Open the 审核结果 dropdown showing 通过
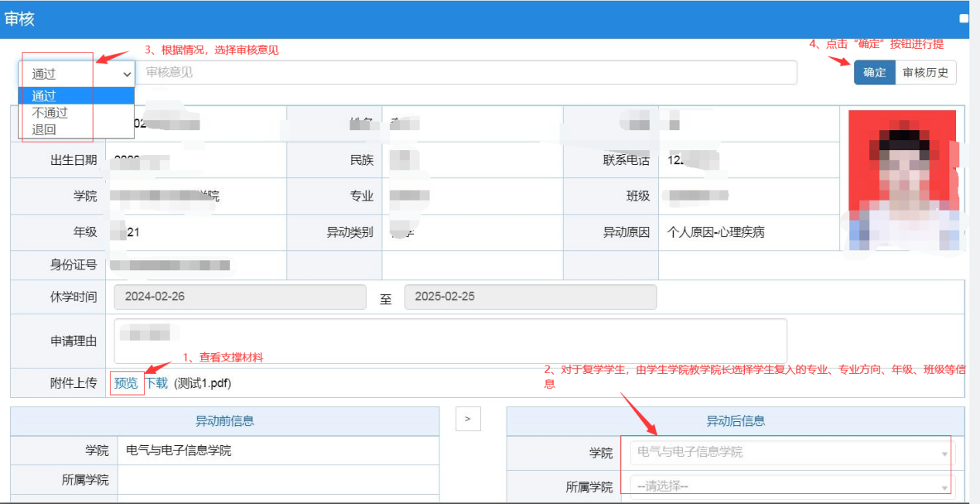Screen dimensions: 980x504 click(x=77, y=74)
